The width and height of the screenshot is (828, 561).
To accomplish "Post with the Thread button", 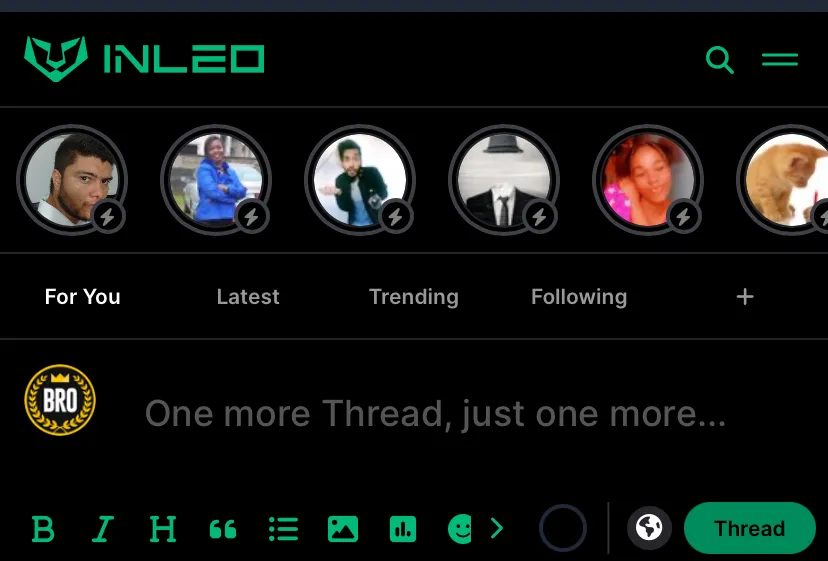I will tap(749, 528).
